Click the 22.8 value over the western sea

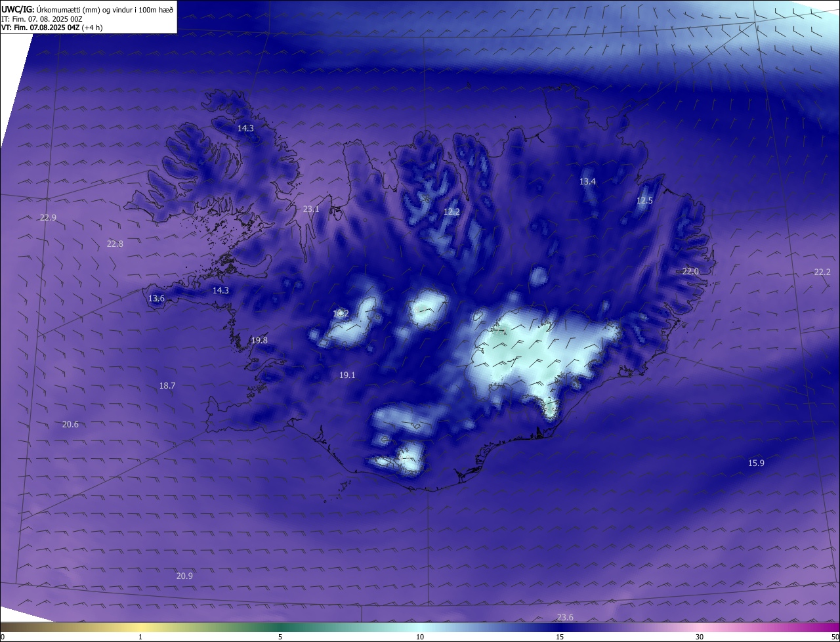tap(115, 244)
